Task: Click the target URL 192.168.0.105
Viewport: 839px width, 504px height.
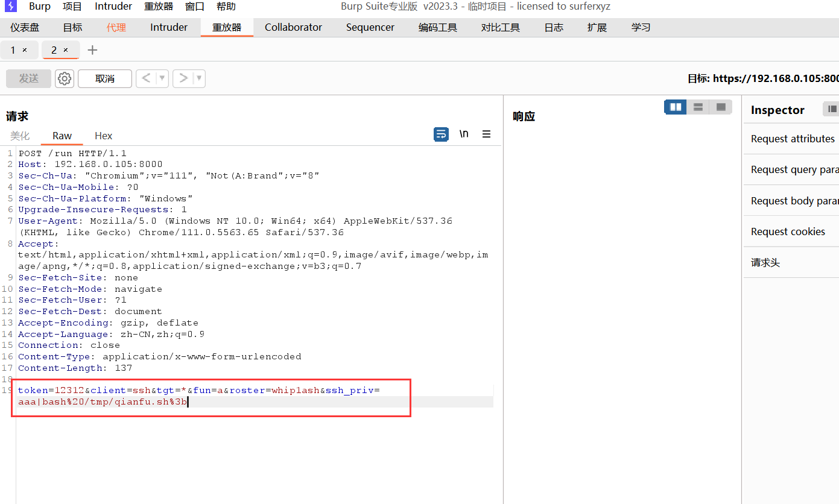Action: coord(776,78)
